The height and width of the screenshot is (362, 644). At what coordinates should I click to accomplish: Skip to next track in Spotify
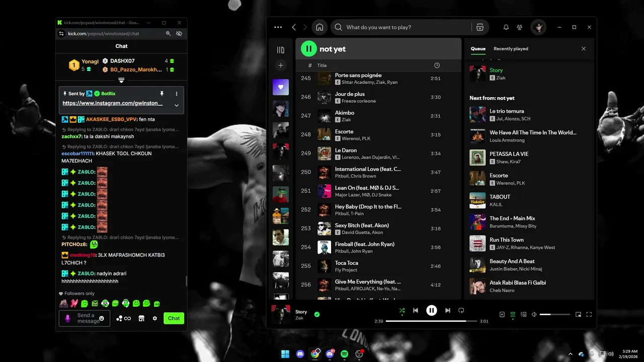[x=447, y=310]
